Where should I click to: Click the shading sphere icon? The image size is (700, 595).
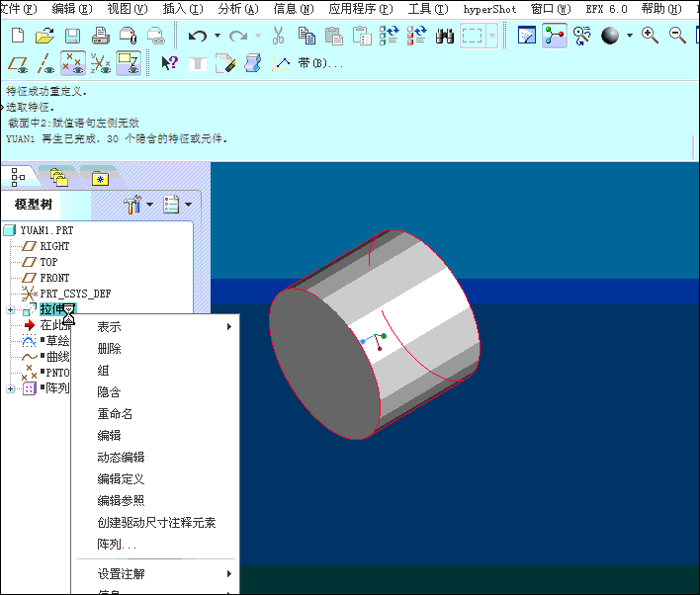click(x=610, y=36)
